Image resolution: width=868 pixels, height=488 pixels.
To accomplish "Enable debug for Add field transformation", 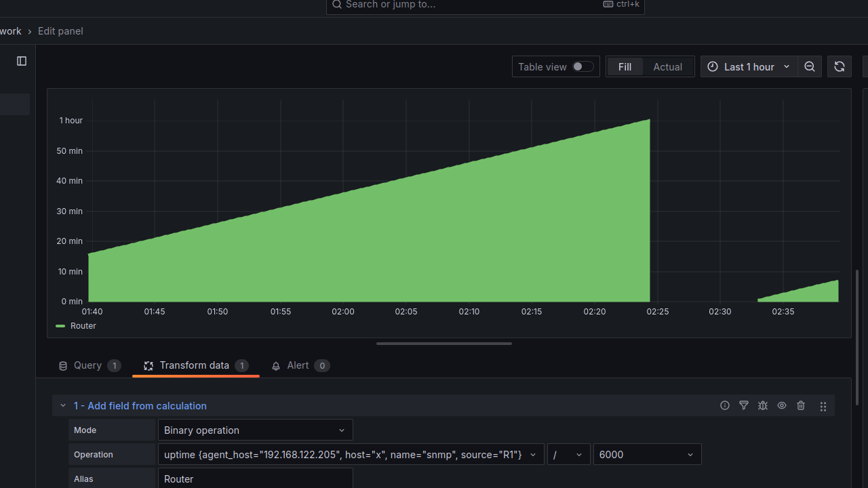I will point(763,405).
